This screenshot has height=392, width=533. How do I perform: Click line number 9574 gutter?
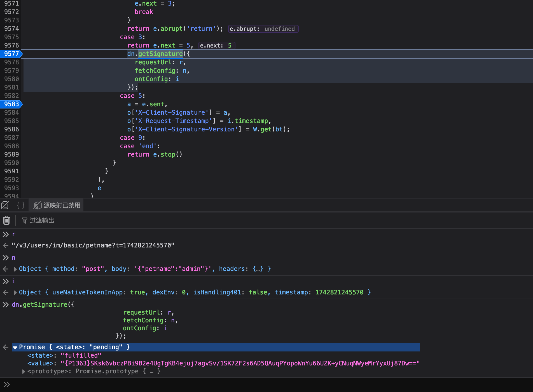(x=11, y=29)
